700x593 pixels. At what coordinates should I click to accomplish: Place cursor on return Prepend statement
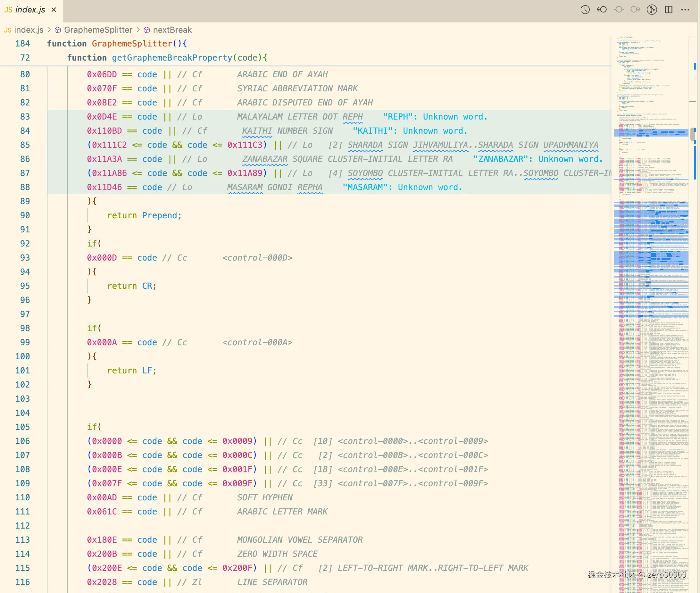tap(144, 215)
